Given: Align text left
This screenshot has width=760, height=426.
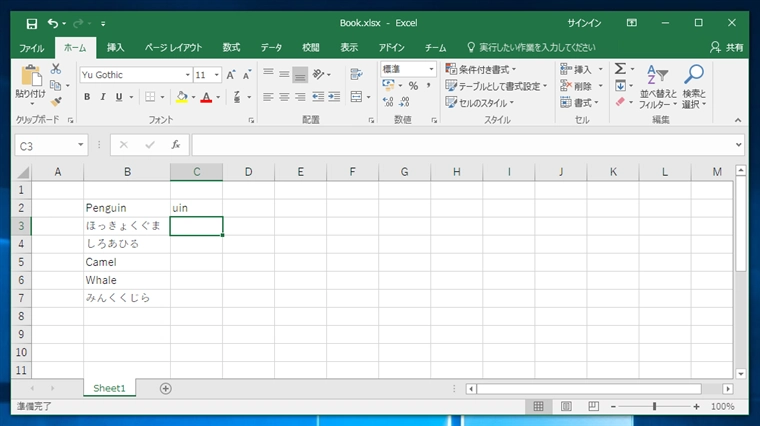Looking at the screenshot, I should (x=268, y=97).
